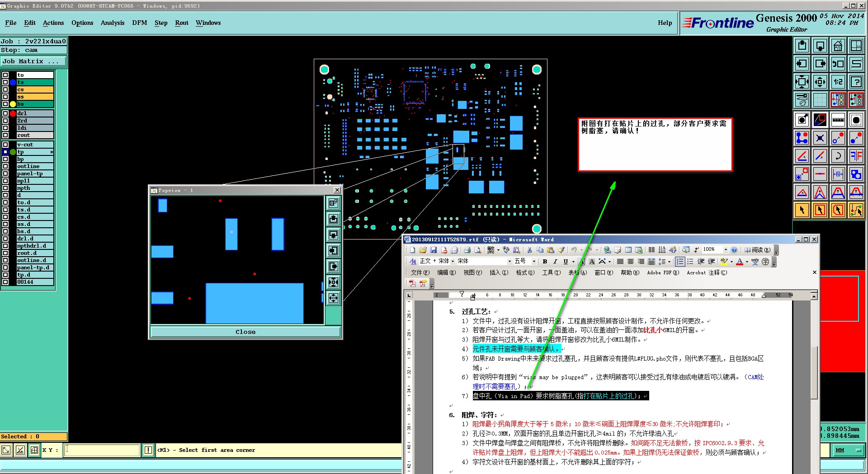Click the Close button in Popview window
This screenshot has height=474, width=868.
(245, 332)
